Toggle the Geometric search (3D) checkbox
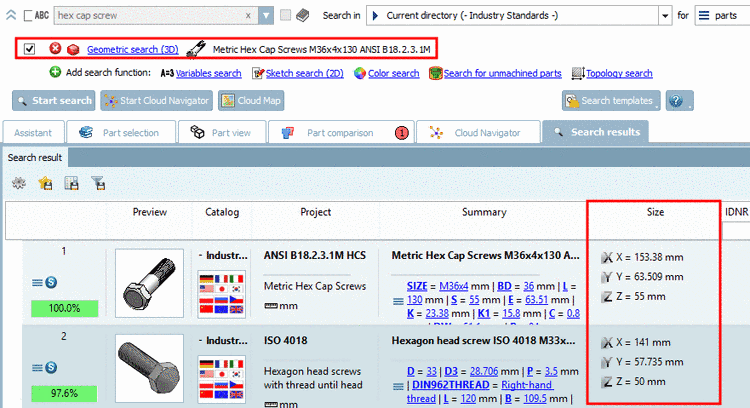 click(x=30, y=49)
